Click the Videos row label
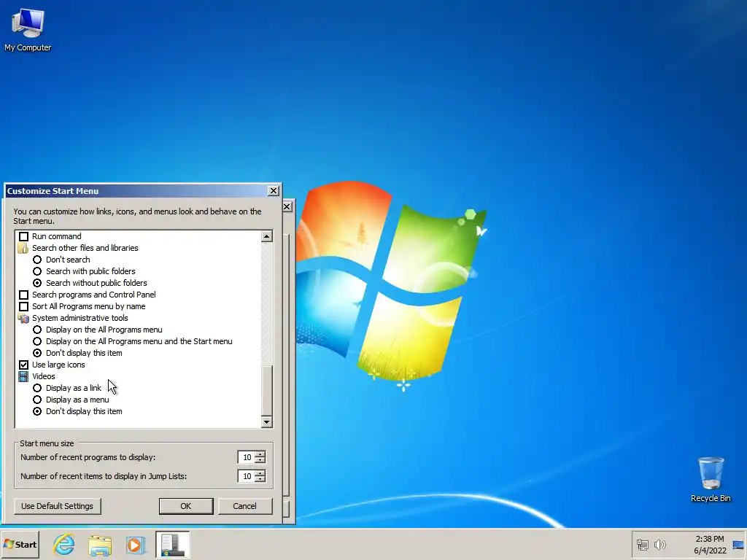Image resolution: width=747 pixels, height=560 pixels. click(x=43, y=376)
